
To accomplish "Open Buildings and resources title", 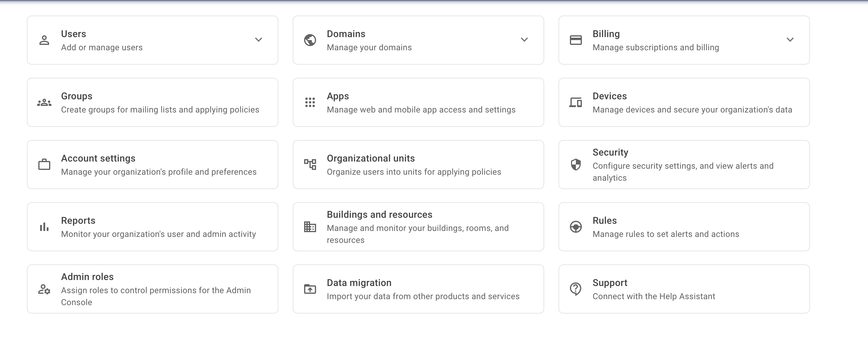I will (x=380, y=214).
